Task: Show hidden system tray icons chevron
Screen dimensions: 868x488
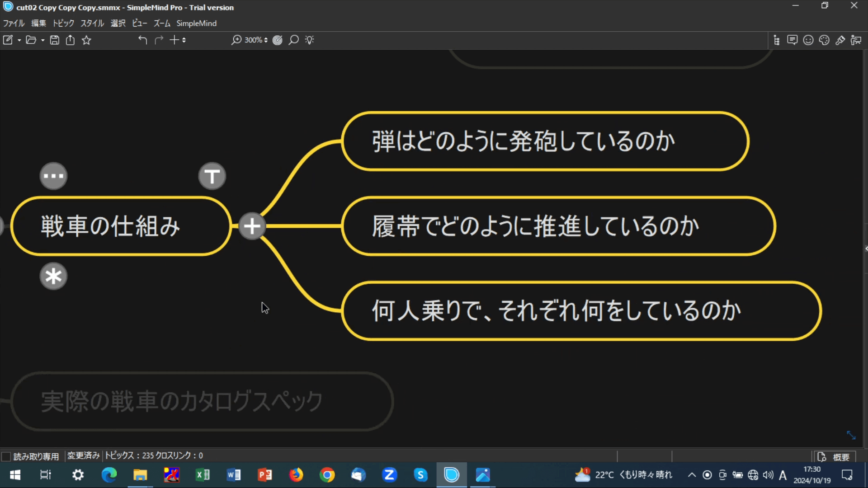Action: [692, 475]
